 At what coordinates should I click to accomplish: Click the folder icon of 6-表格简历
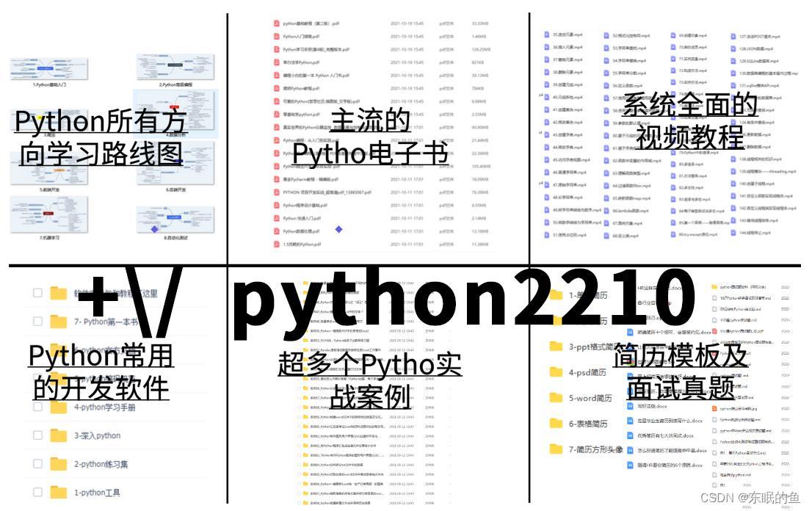(x=557, y=423)
